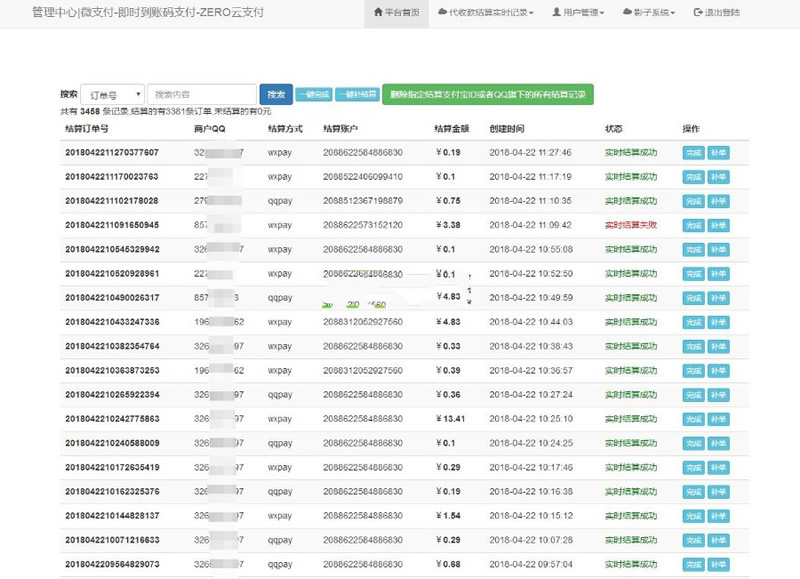This screenshot has width=800, height=579.
Task: Click the cloud icon beside 影子系统
Action: [x=627, y=13]
